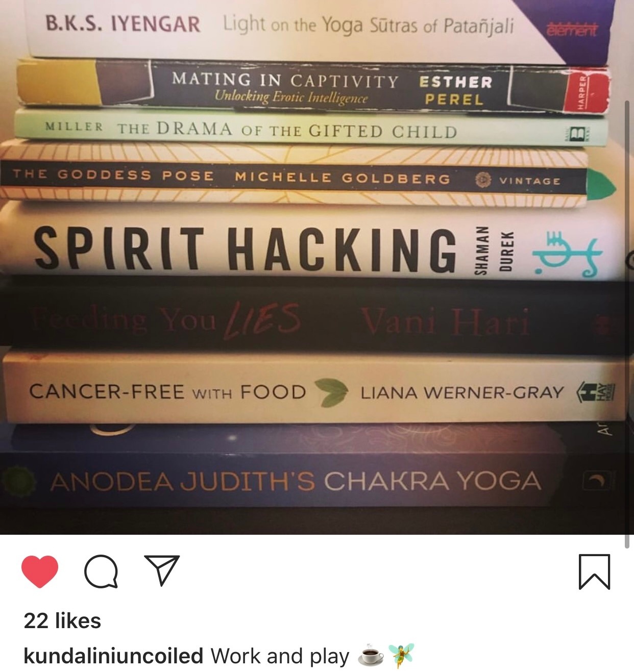
Task: Open comments via speech bubble icon
Action: coord(101,571)
